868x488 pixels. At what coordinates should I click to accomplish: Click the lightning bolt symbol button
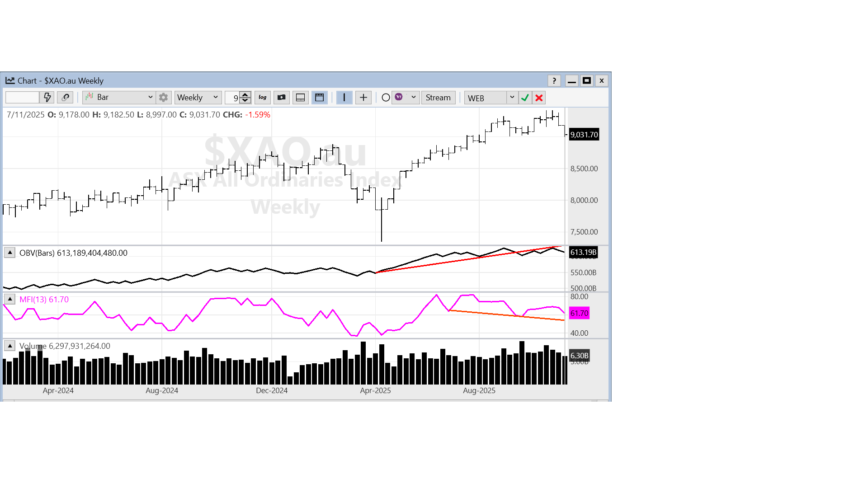click(47, 98)
